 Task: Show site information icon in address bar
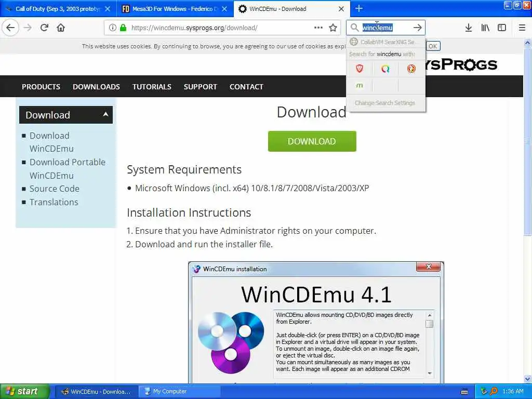point(112,28)
